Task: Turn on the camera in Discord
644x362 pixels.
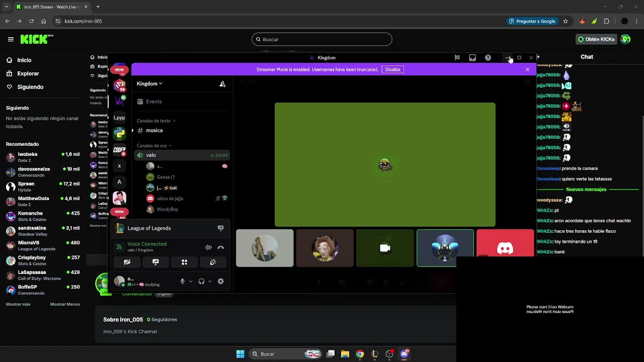Action: [127, 262]
